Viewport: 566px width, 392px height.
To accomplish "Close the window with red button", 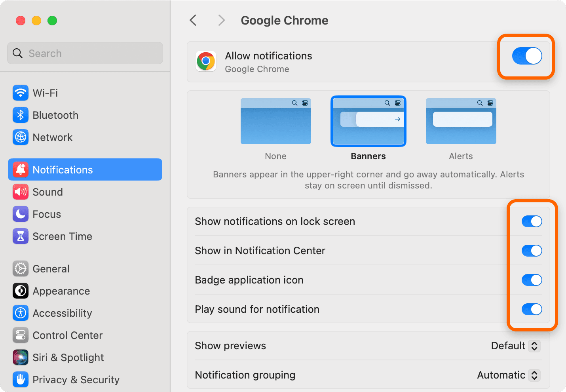I will [x=21, y=21].
